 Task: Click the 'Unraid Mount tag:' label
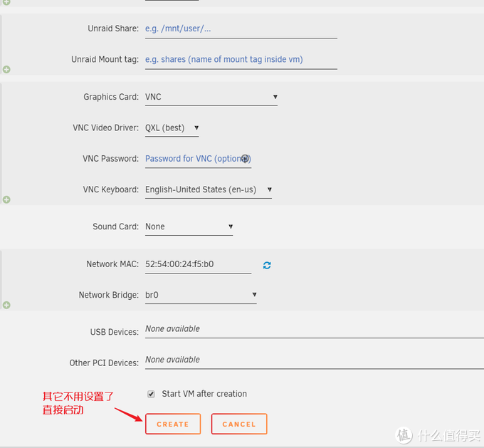105,60
